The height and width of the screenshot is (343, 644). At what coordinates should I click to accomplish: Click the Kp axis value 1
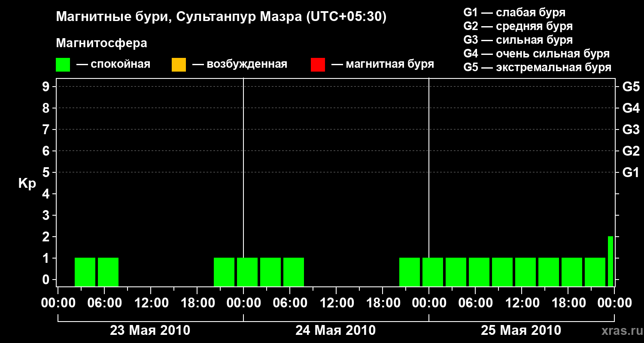pos(47,258)
